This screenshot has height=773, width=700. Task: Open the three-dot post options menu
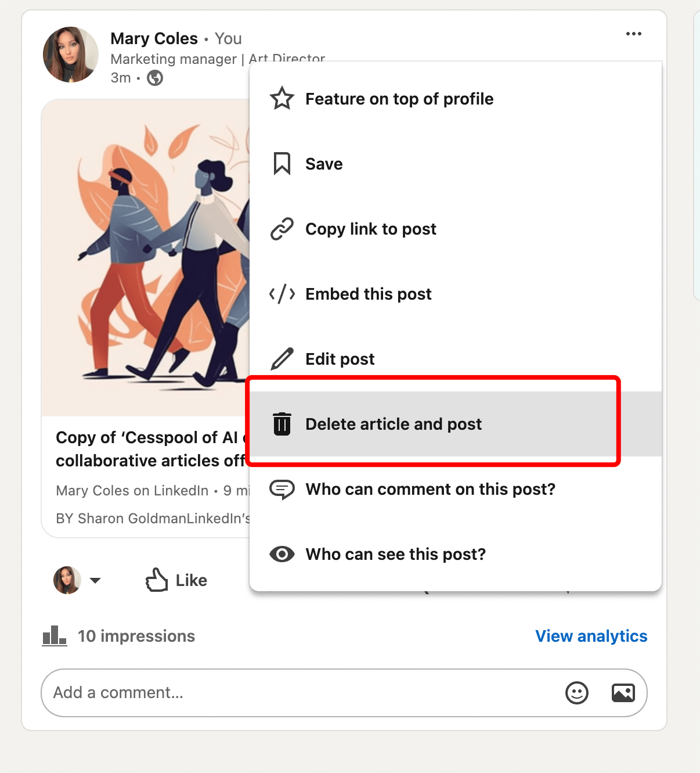tap(633, 34)
